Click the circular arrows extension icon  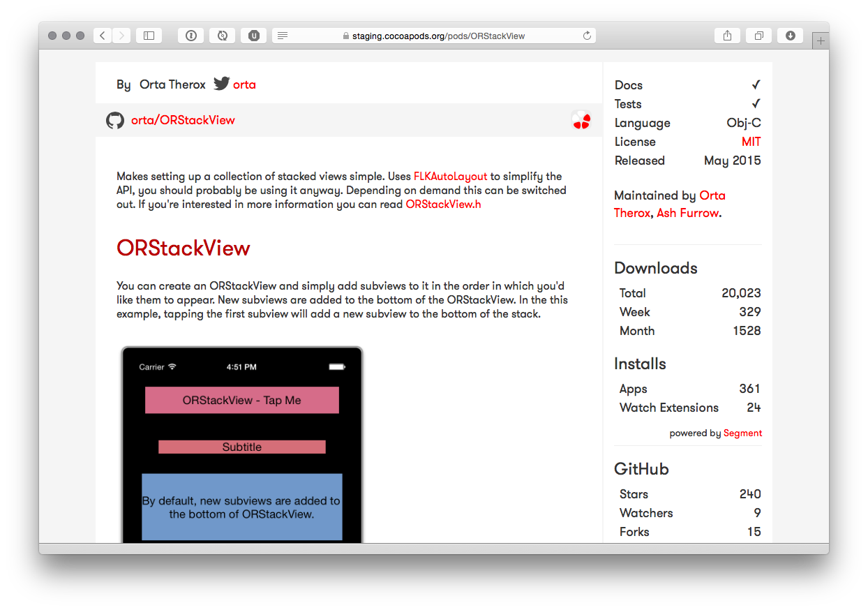click(223, 36)
